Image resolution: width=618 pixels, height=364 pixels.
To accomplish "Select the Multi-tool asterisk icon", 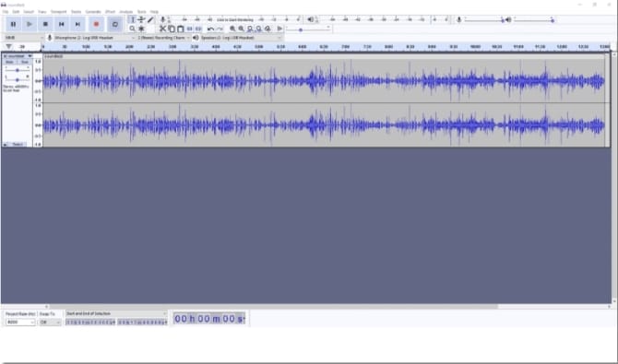I will (x=141, y=29).
